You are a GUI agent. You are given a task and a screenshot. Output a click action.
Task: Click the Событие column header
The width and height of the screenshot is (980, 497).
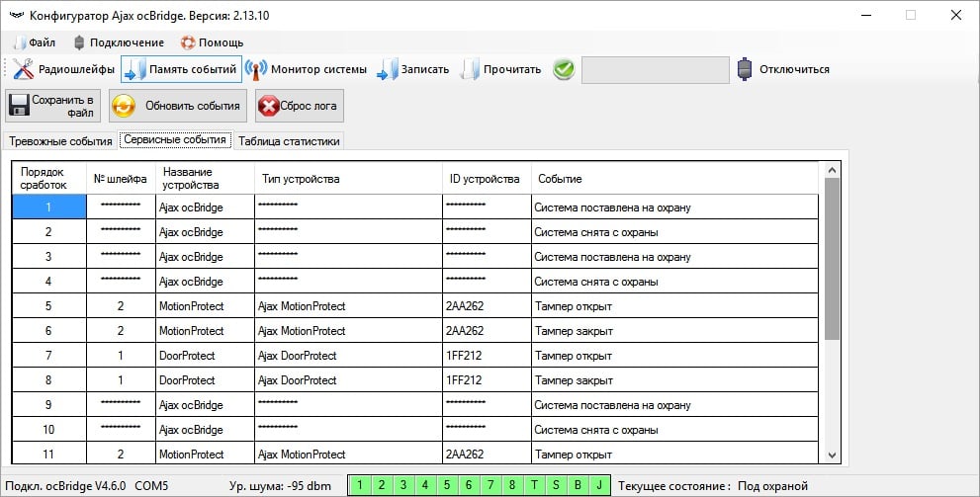[674, 179]
